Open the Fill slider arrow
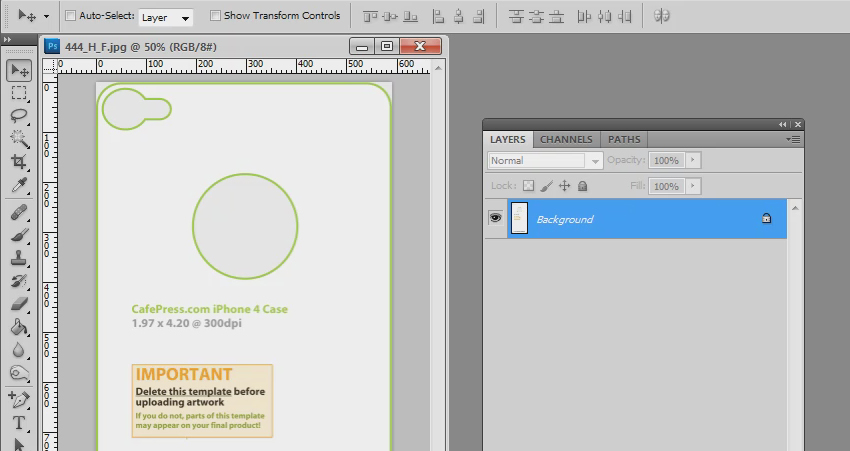Screen dimensions: 850x451 click(x=693, y=186)
